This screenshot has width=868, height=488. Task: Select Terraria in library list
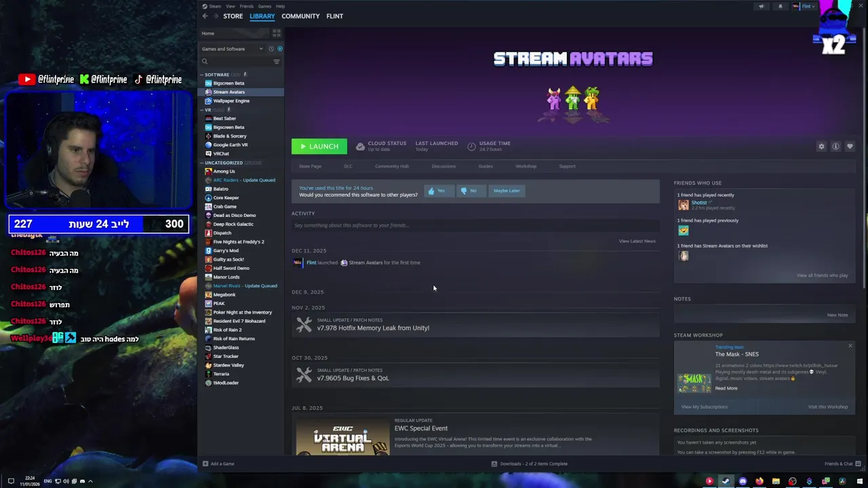[221, 374]
